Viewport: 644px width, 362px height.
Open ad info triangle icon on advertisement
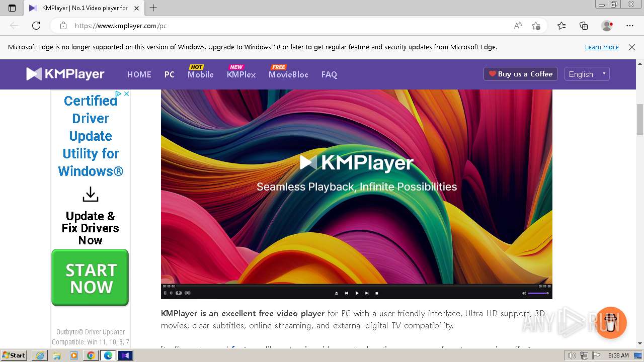[x=119, y=94]
